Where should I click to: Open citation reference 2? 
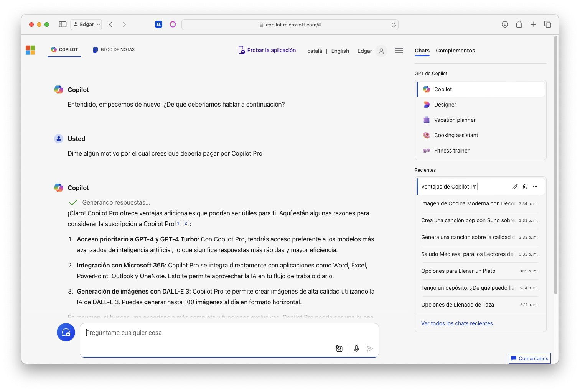click(x=186, y=223)
